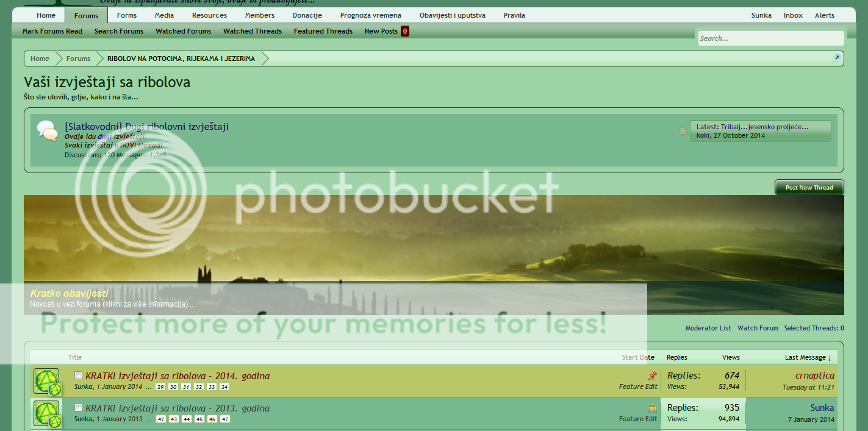Open the Prognoza vremena menu item
Image resolution: width=868 pixels, height=431 pixels.
coord(370,15)
